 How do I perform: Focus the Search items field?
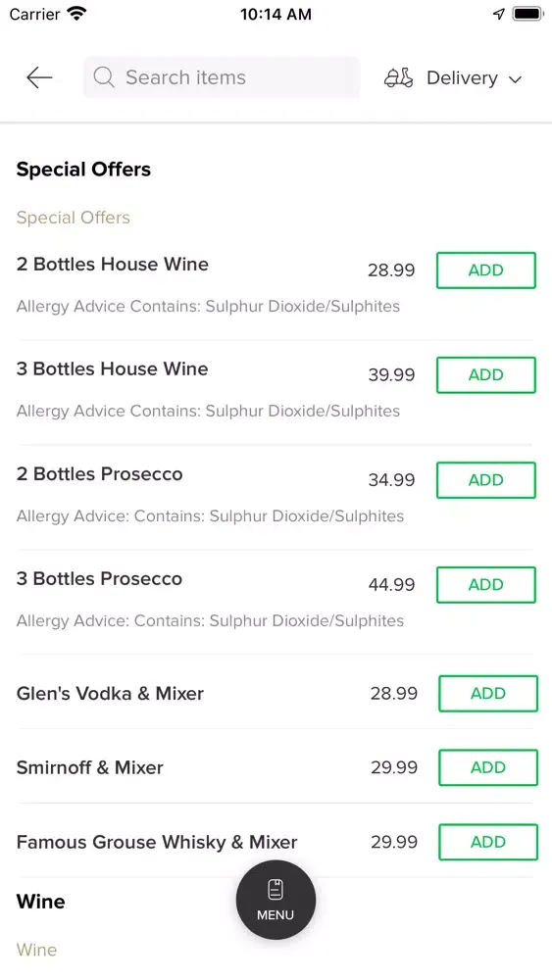(222, 77)
